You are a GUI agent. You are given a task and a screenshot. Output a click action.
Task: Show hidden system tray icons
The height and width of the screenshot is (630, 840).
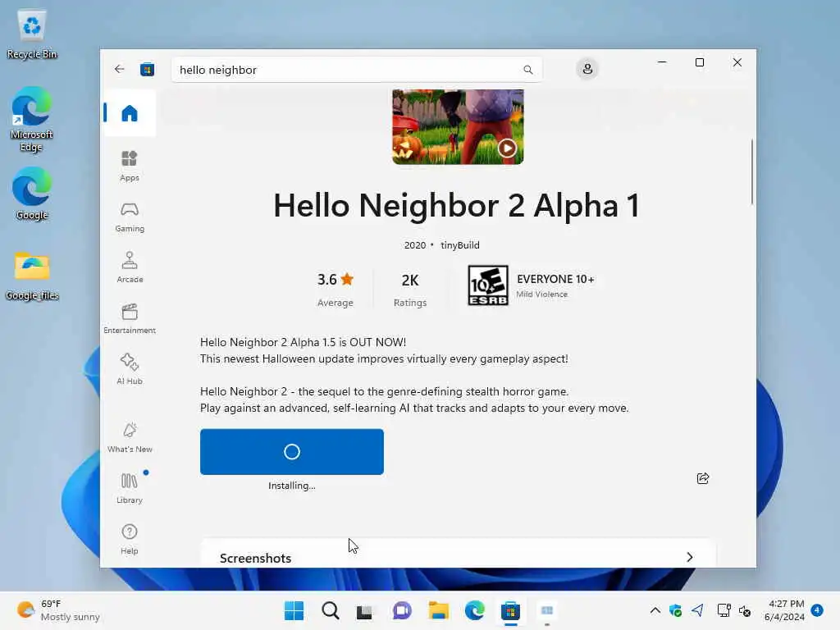coord(655,610)
